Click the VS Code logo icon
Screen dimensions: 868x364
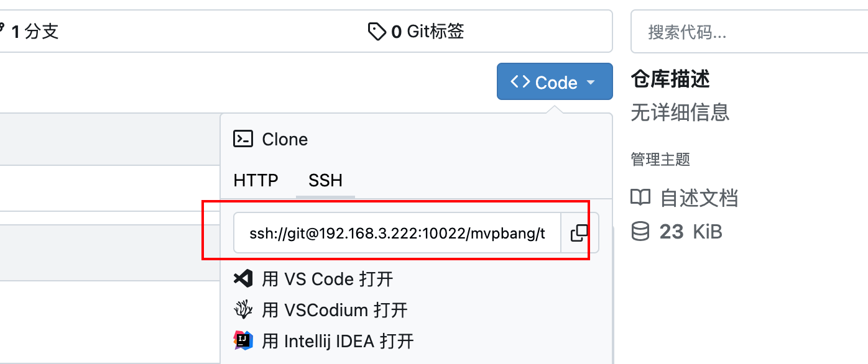coord(242,278)
